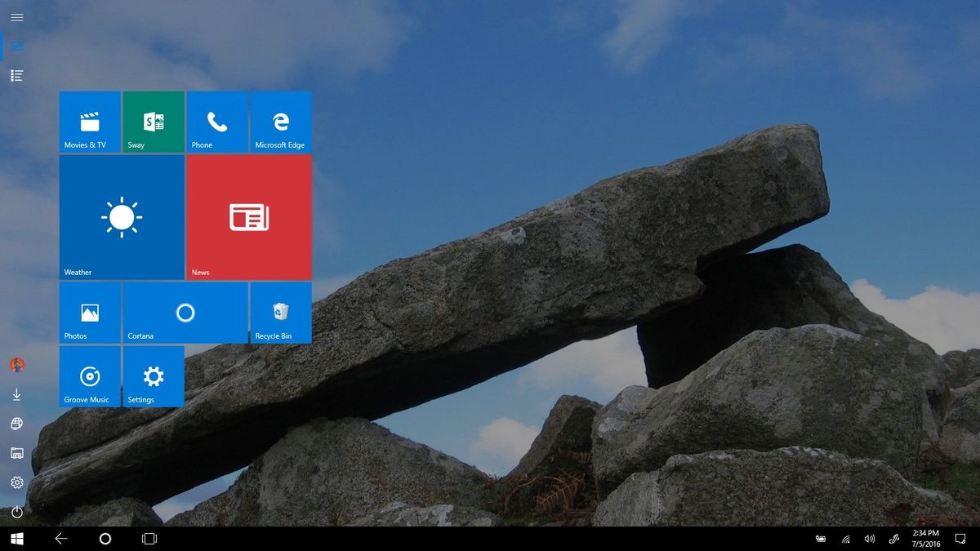The height and width of the screenshot is (551, 980).
Task: Switch to the Pinned tiles view
Action: (16, 46)
